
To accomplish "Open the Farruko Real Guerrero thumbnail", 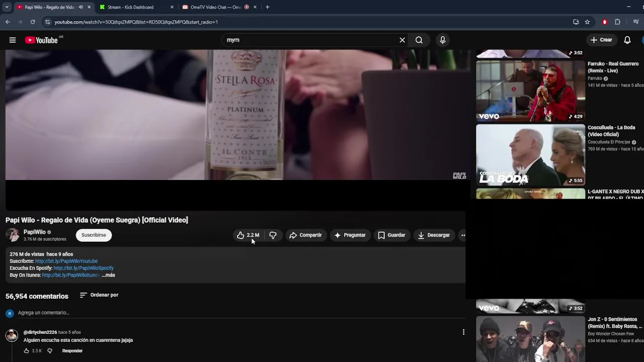I will [530, 91].
